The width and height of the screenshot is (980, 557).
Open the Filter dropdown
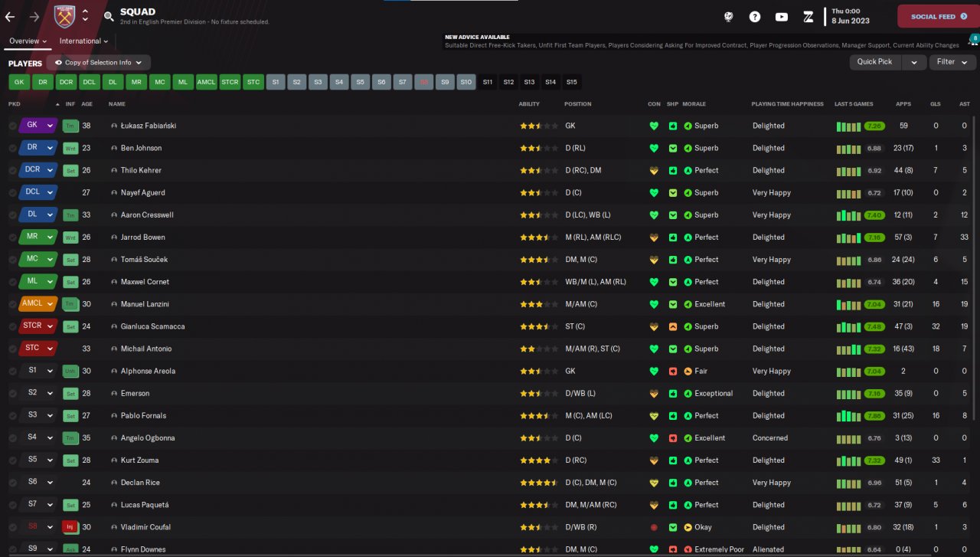click(x=952, y=62)
